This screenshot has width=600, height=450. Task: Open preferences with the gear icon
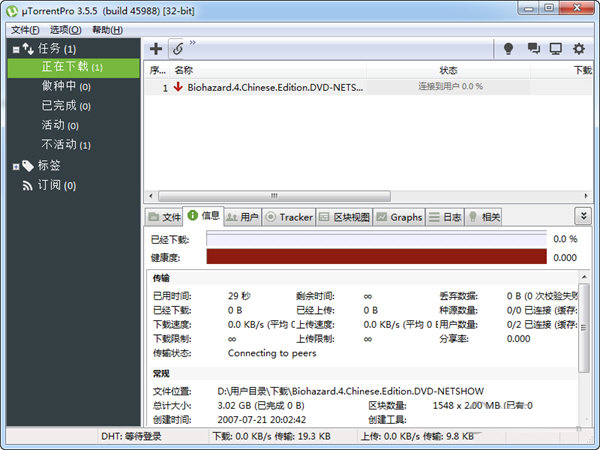579,49
